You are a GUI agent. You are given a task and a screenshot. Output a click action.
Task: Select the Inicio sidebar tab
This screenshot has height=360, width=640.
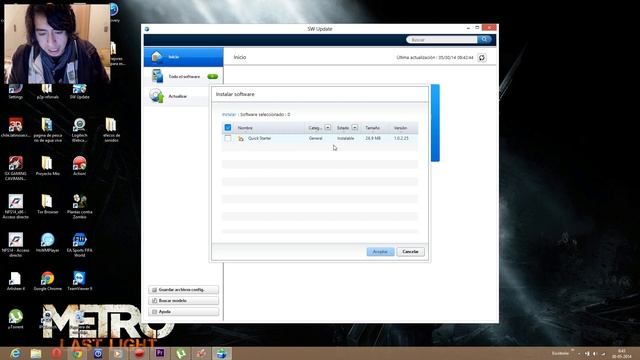click(184, 57)
